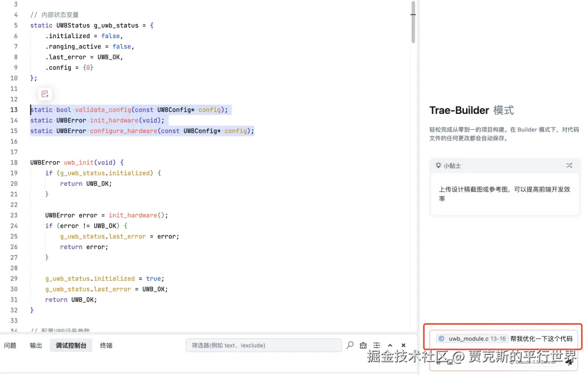
Task: Click the lightbulb icon beside 小贴士
Action: [x=438, y=166]
